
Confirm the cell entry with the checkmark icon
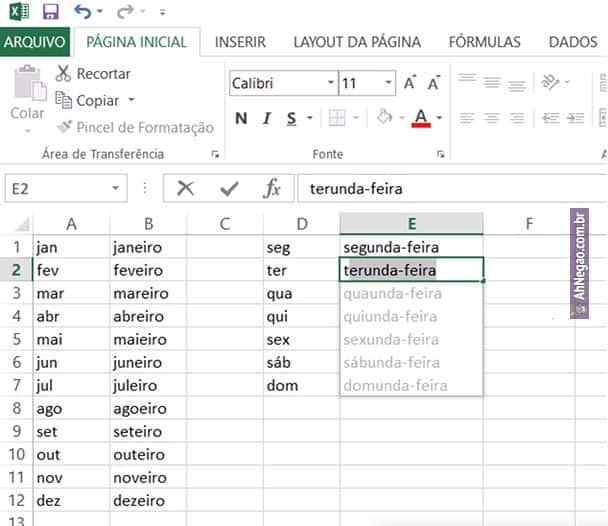pos(230,189)
